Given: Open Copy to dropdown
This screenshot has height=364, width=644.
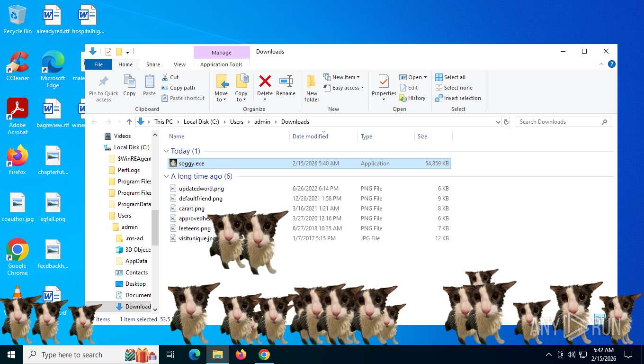Looking at the screenshot, I should [241, 97].
